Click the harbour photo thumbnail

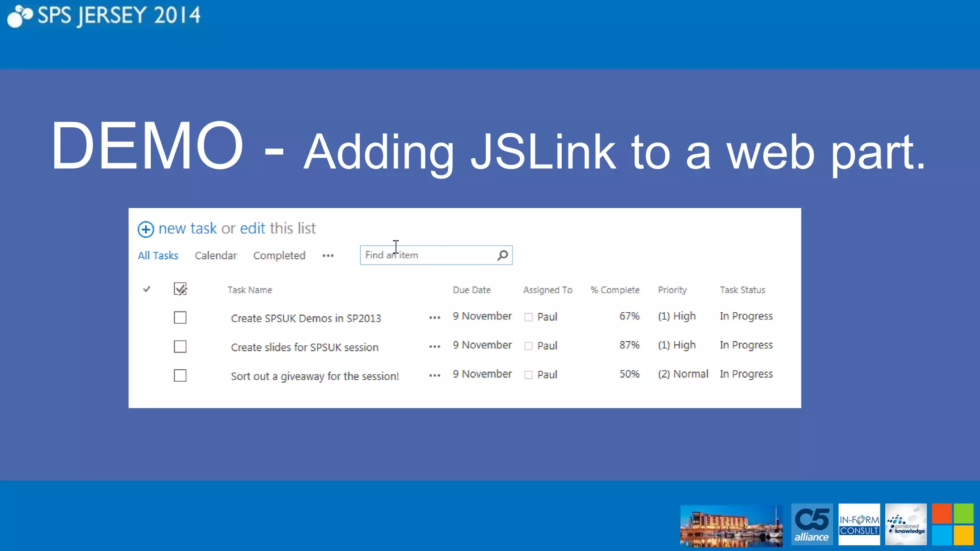(x=731, y=525)
